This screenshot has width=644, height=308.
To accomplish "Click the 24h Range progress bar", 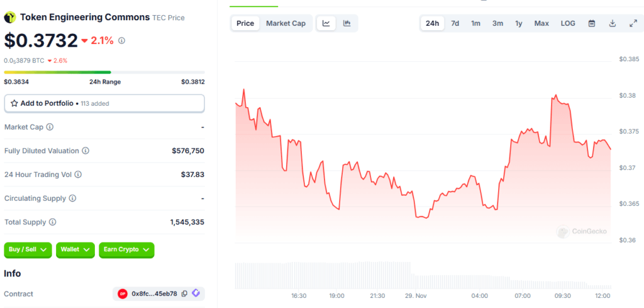I will tap(104, 72).
